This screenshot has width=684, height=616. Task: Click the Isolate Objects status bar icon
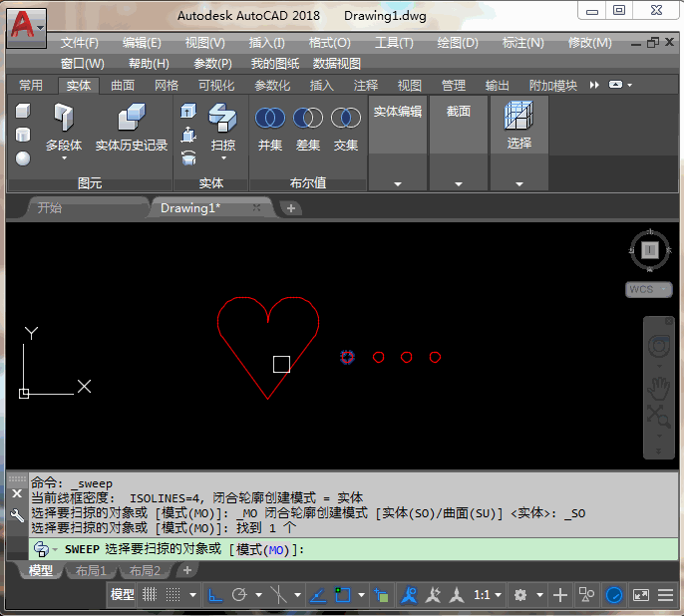click(586, 595)
